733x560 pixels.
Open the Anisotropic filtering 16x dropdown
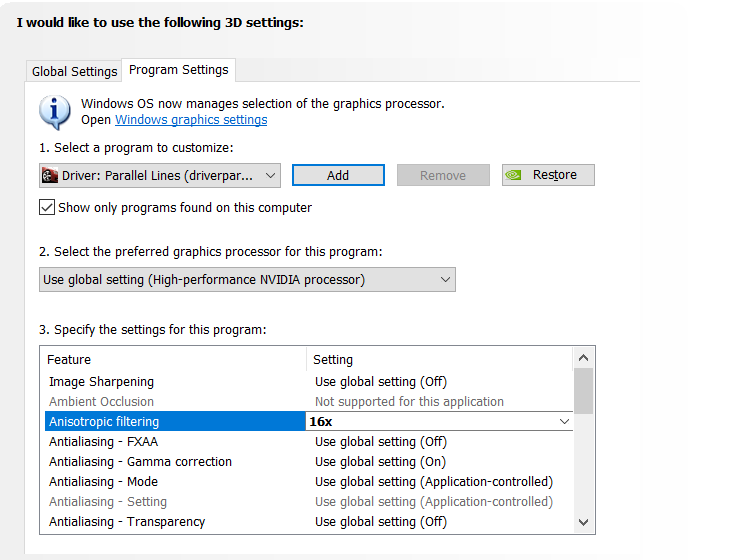coord(565,422)
